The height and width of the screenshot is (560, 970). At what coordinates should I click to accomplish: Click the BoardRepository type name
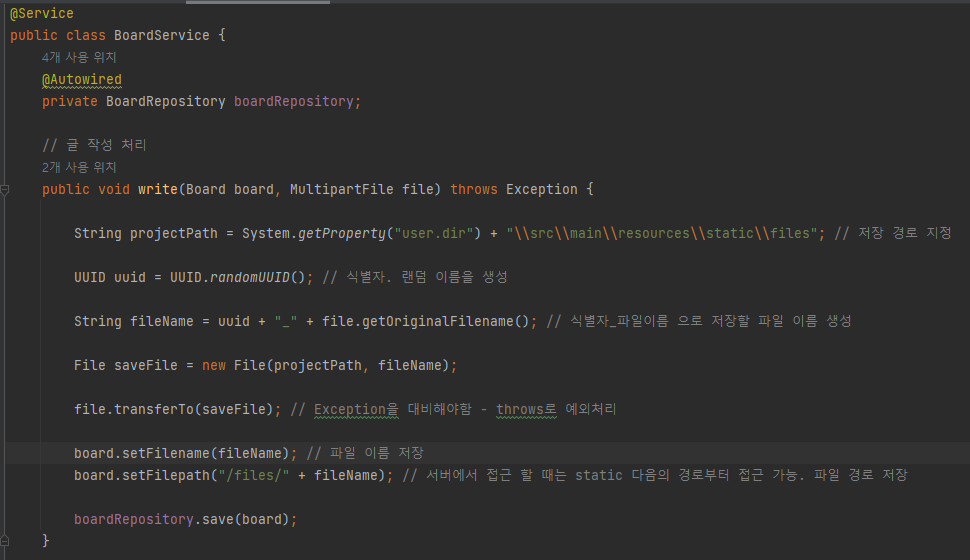click(166, 101)
